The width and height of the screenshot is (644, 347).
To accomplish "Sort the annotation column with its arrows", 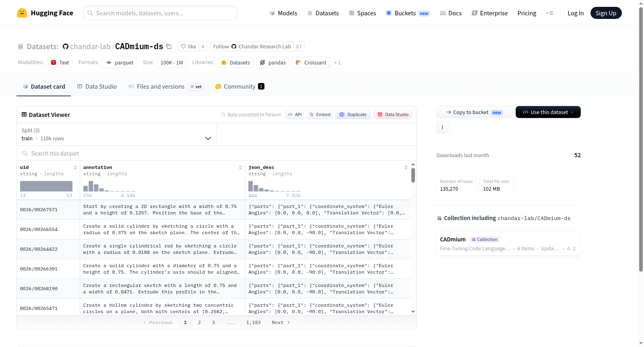I will (240, 167).
